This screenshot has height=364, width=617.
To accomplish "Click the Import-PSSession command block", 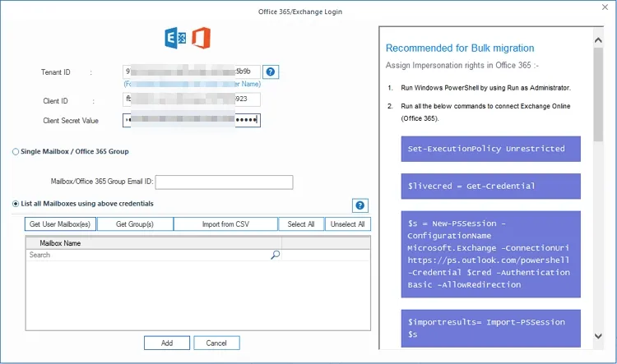I will coord(490,328).
